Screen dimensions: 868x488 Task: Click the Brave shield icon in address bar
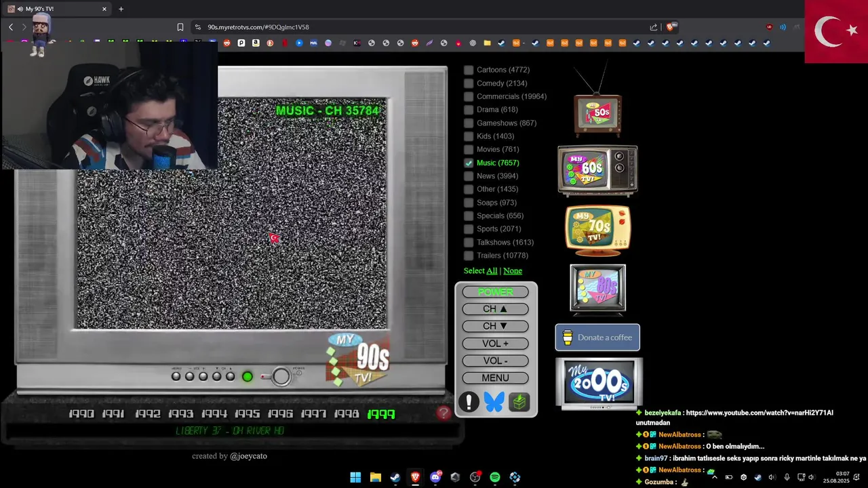coord(670,27)
